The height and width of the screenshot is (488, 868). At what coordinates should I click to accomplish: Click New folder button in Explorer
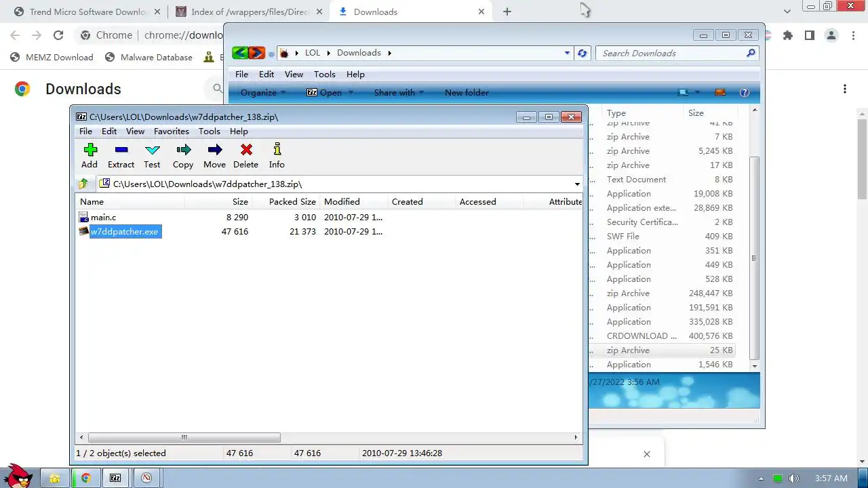tap(467, 92)
